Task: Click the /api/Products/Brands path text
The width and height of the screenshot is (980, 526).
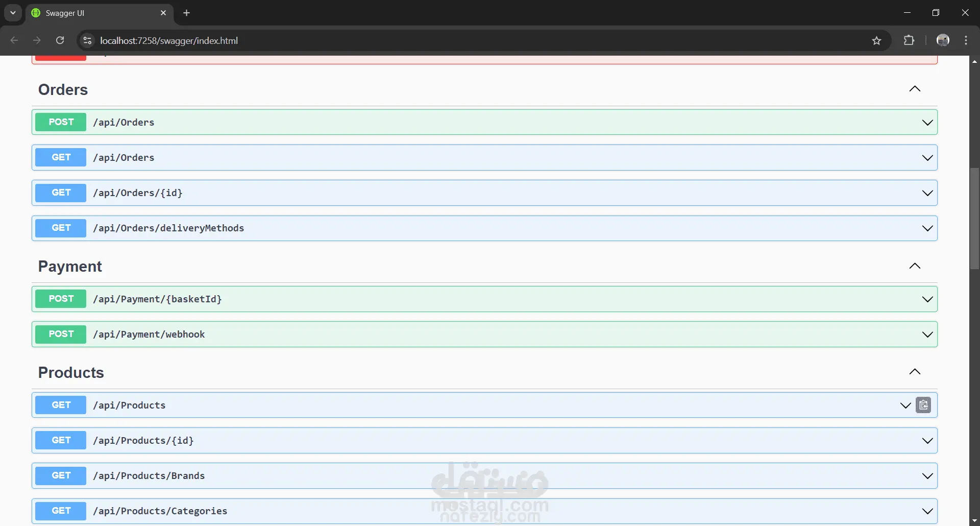Action: [x=149, y=476]
